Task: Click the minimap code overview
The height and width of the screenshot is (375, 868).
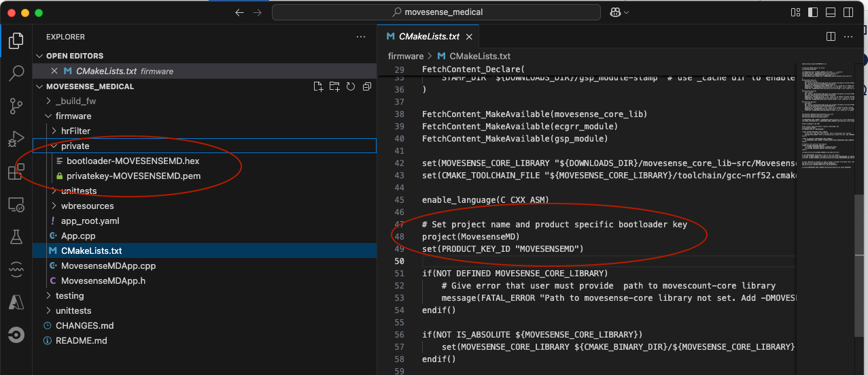Action: 824,116
